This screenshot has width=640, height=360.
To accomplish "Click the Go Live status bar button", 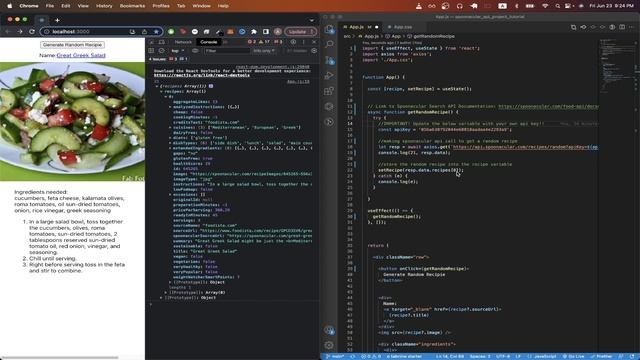I will [x=573, y=356].
